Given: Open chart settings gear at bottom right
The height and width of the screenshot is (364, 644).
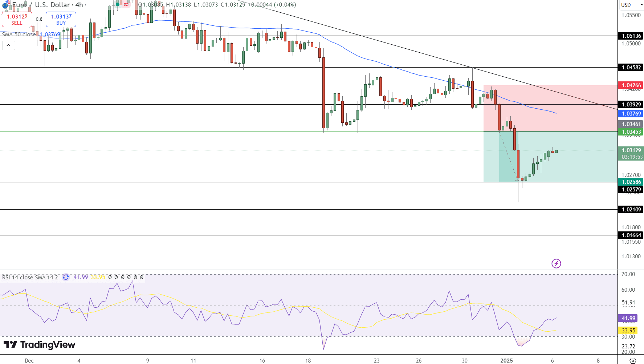Looking at the screenshot, I should (633, 360).
